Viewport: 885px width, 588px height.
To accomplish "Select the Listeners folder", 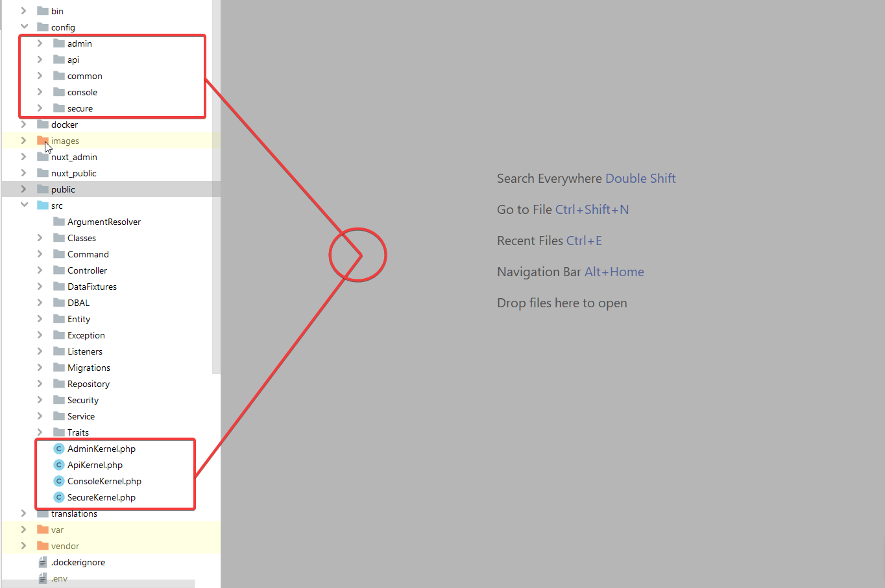I will pyautogui.click(x=85, y=351).
